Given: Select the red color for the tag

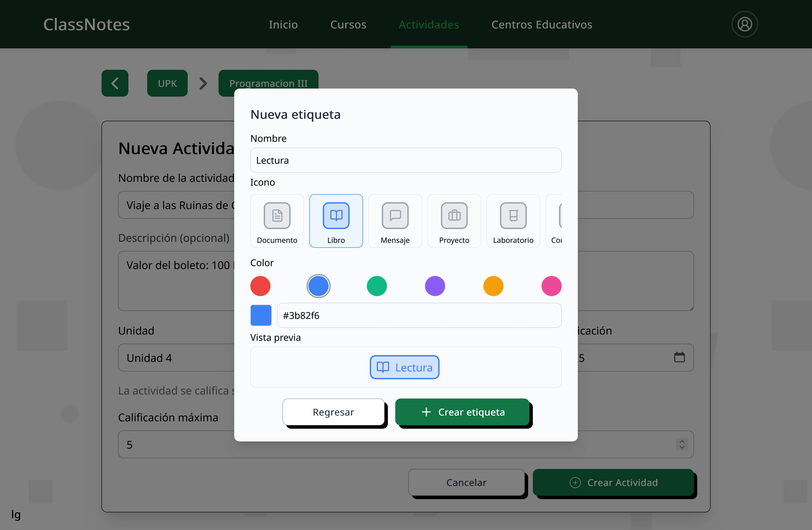Looking at the screenshot, I should point(260,286).
